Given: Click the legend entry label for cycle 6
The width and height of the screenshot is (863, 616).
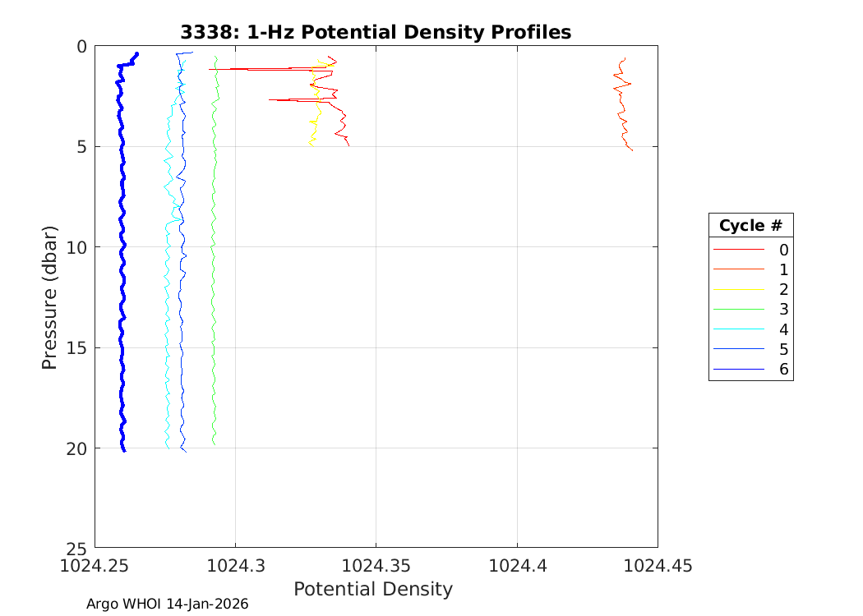Looking at the screenshot, I should [x=783, y=370].
